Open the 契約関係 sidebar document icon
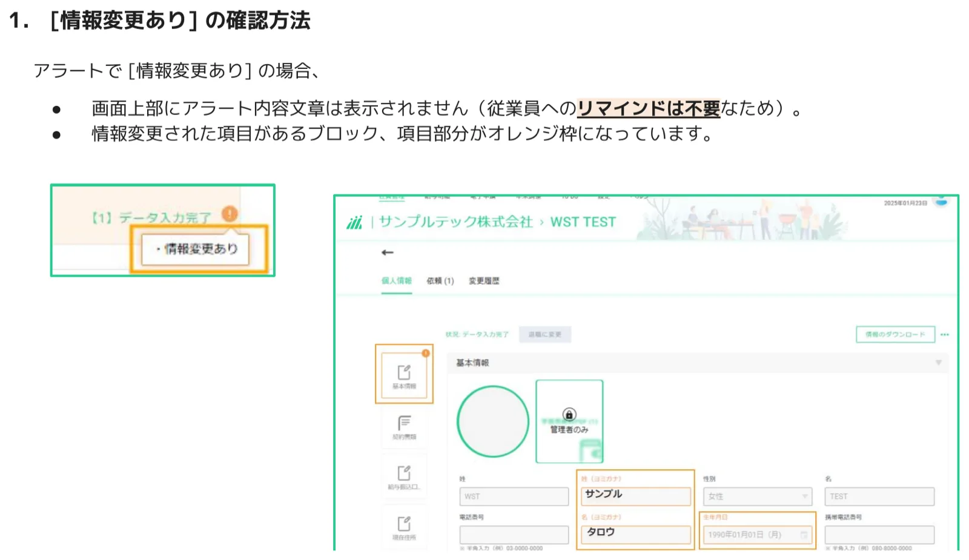 point(404,427)
